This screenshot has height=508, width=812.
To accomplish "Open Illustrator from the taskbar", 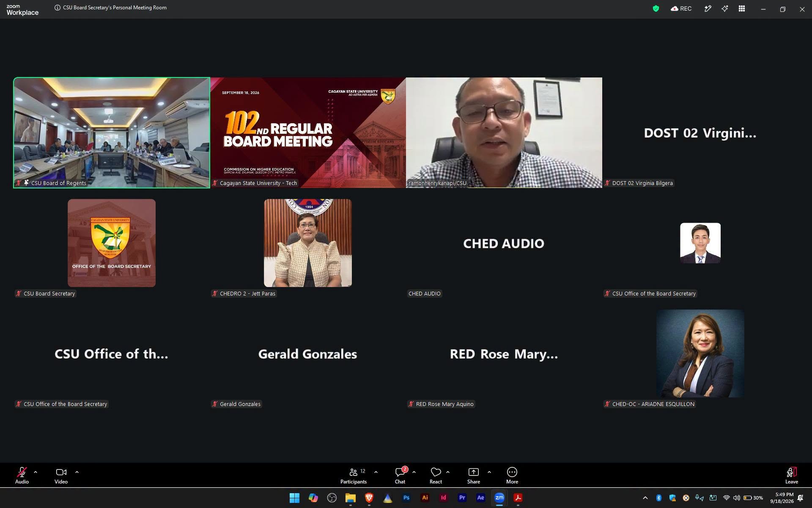I will (x=425, y=498).
